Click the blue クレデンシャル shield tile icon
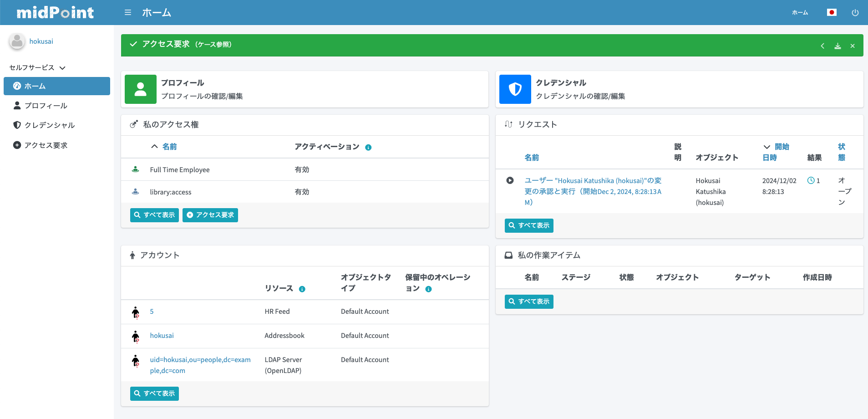 click(515, 89)
